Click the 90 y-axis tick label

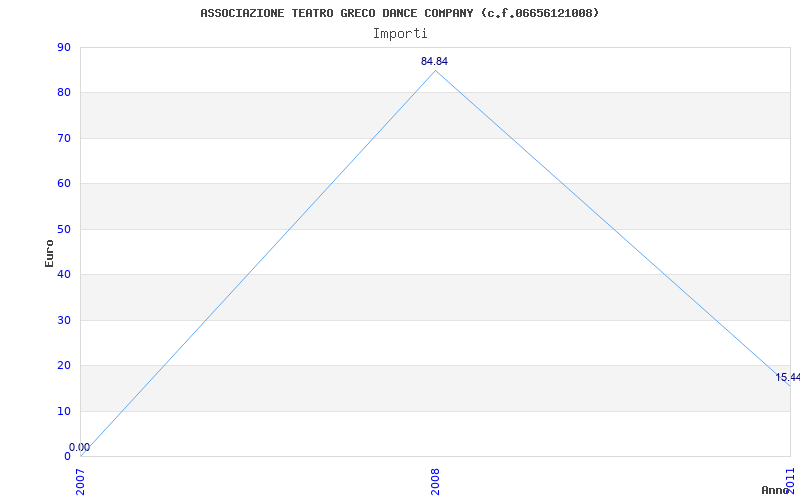tap(64, 47)
